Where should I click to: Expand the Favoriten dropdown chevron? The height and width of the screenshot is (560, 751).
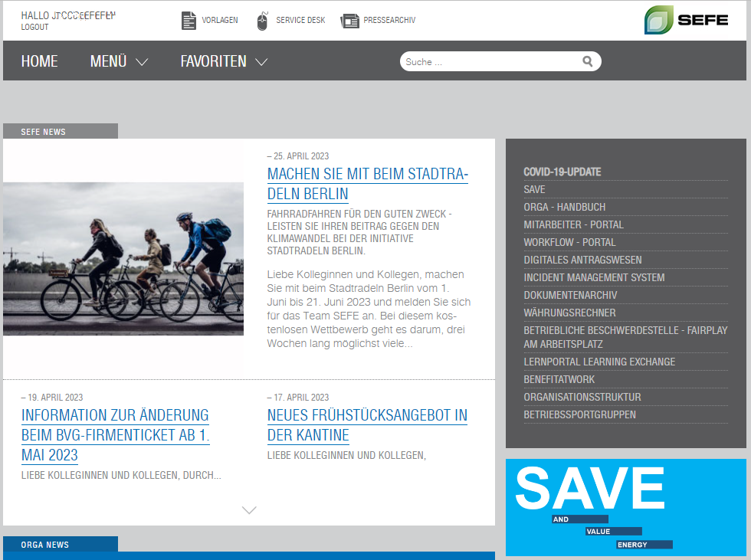261,62
